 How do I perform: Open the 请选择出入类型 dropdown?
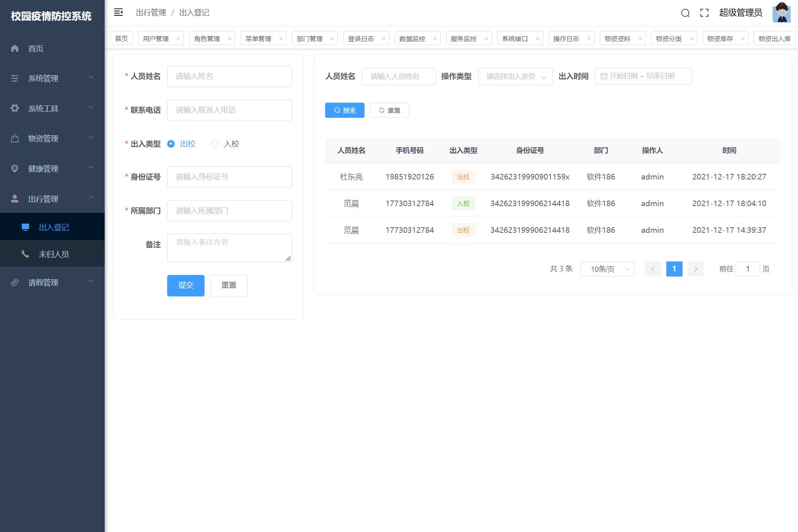(x=515, y=76)
